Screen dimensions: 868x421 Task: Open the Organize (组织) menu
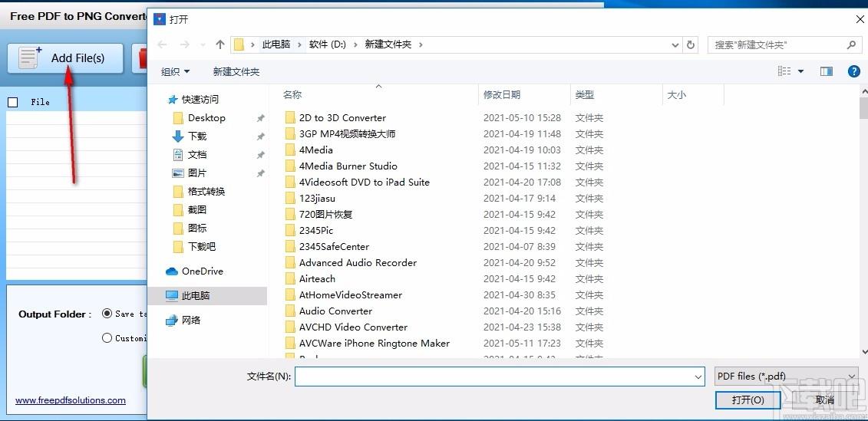point(175,71)
